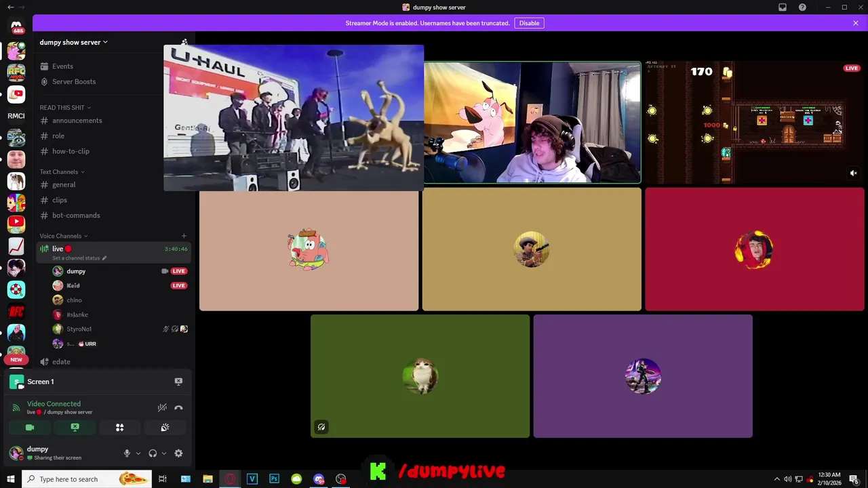This screenshot has width=868, height=488.
Task: Open the soundboard button
Action: coord(165,428)
